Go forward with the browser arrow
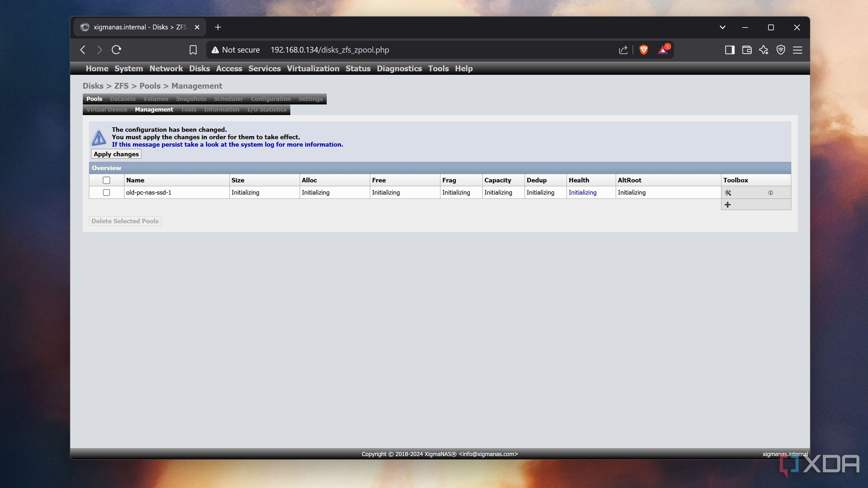 click(99, 50)
